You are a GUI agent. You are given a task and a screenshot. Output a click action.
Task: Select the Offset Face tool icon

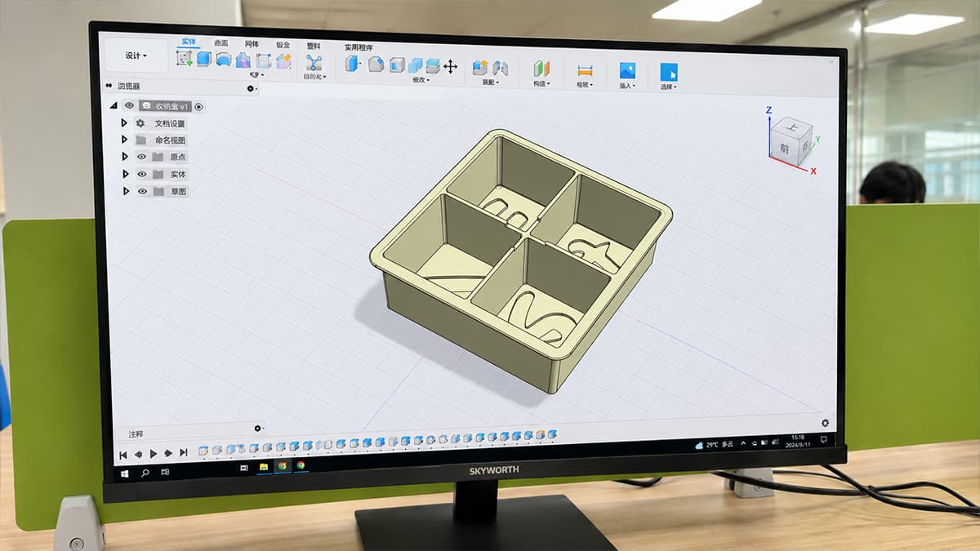coord(433,66)
